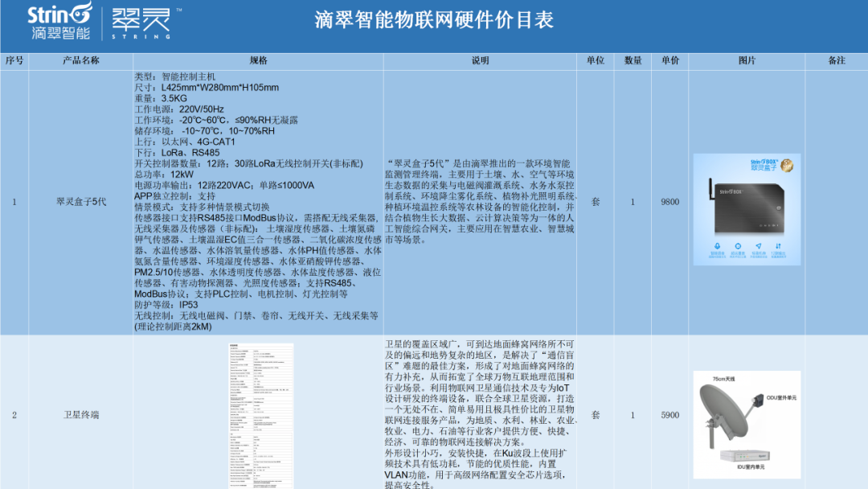
Task: Click the crosshair target icon under the box
Action: click(737, 246)
